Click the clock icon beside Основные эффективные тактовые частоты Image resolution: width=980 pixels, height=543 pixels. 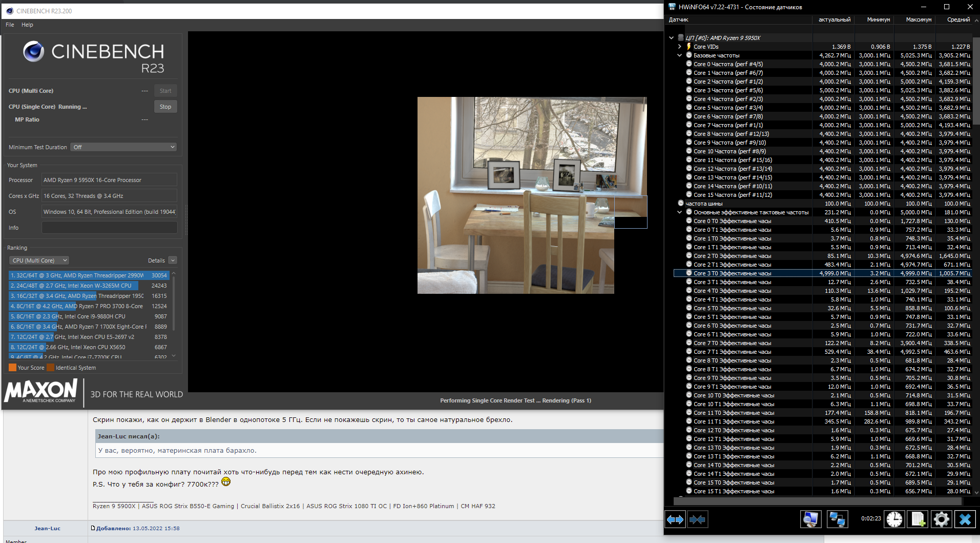pyautogui.click(x=689, y=212)
